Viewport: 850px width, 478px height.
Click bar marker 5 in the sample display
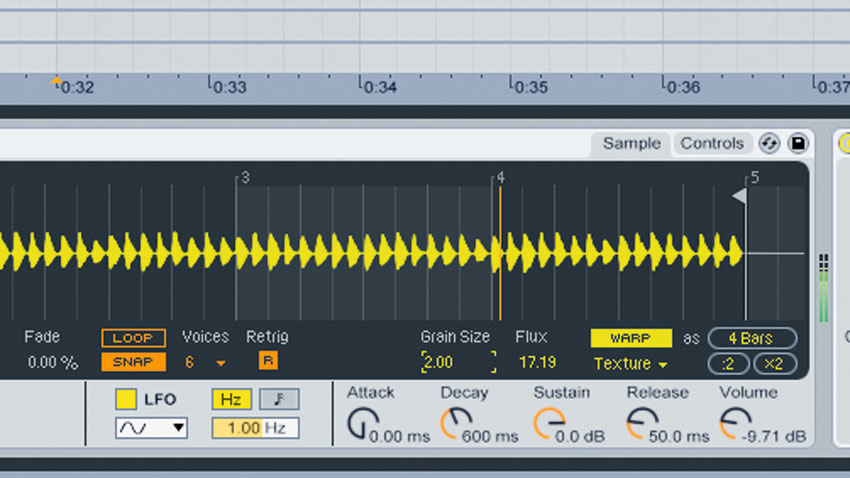tap(754, 178)
